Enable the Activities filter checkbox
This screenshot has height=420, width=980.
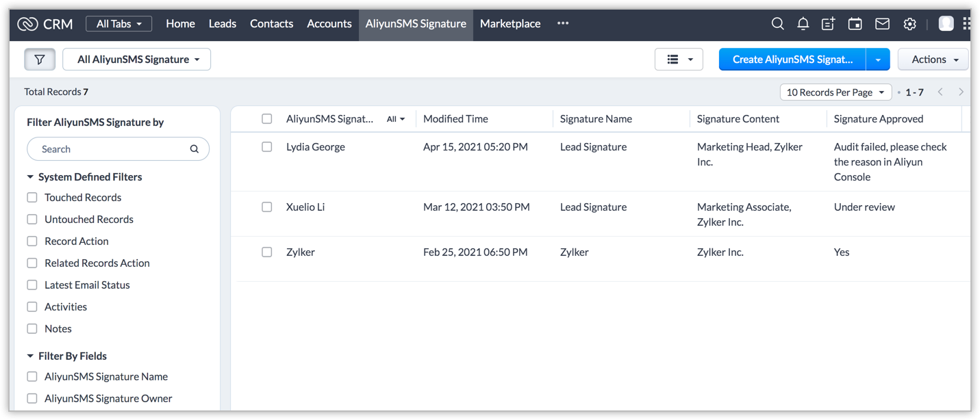click(x=32, y=307)
